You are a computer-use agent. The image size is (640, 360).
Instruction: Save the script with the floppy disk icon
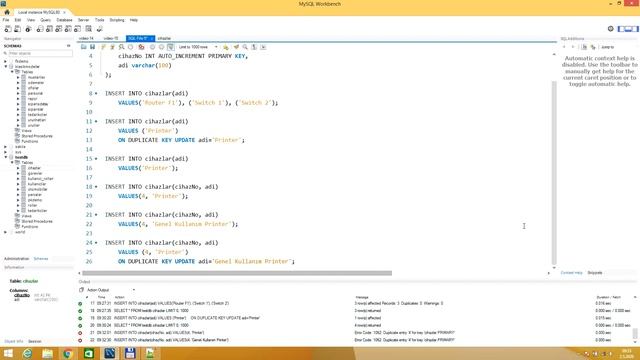pyautogui.click(x=93, y=47)
